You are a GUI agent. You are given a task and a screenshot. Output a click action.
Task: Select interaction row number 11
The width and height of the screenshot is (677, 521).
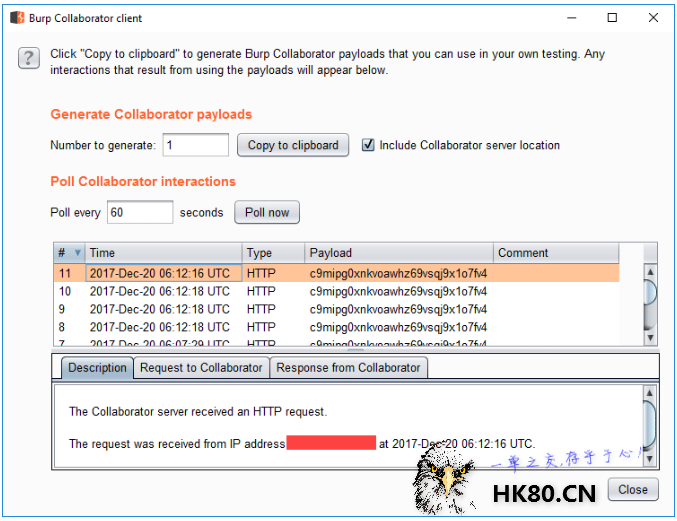click(336, 273)
